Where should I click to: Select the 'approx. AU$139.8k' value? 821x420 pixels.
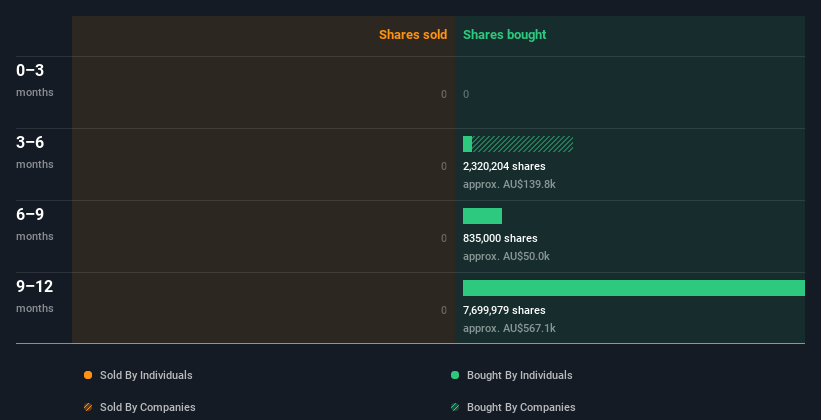509,184
